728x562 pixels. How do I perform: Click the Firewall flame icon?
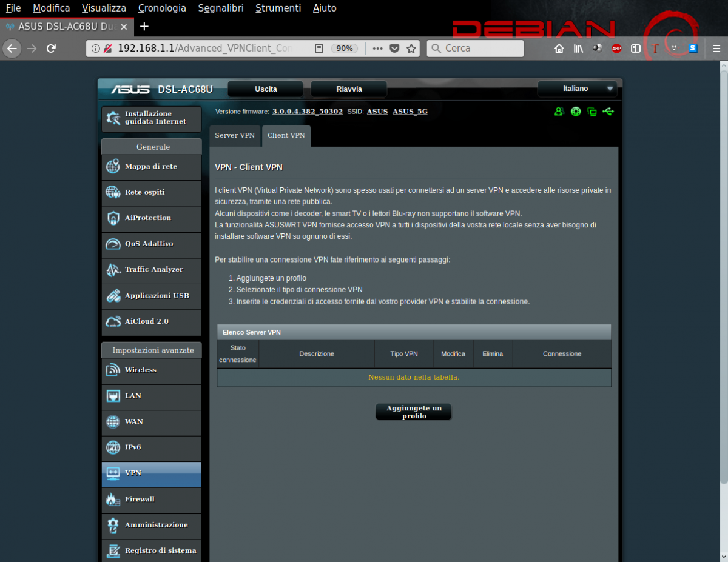[113, 500]
